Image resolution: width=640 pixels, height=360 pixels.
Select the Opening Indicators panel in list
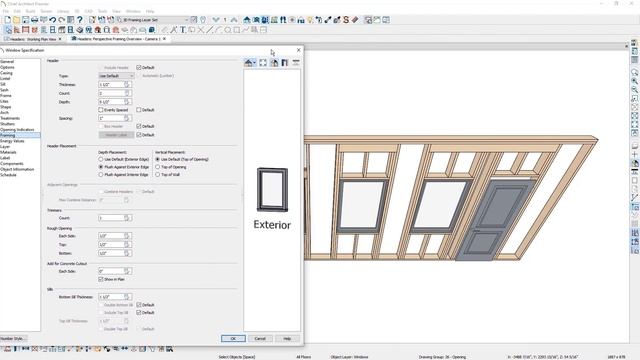pyautogui.click(x=17, y=129)
